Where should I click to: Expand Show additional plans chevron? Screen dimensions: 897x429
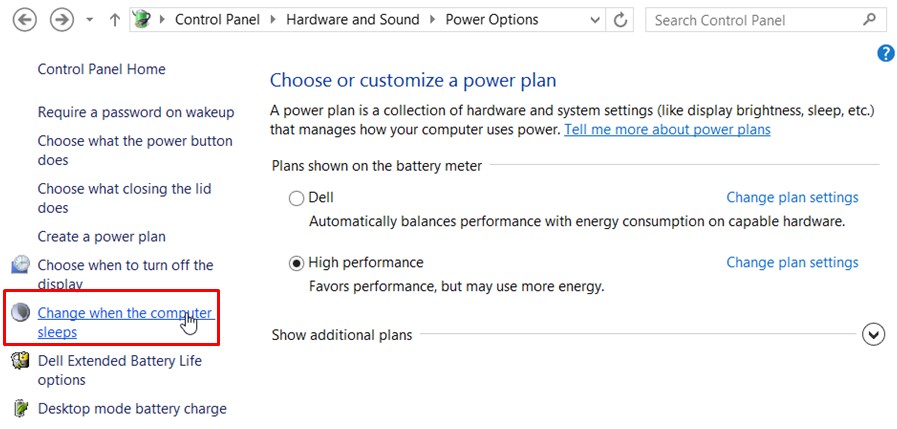[873, 335]
